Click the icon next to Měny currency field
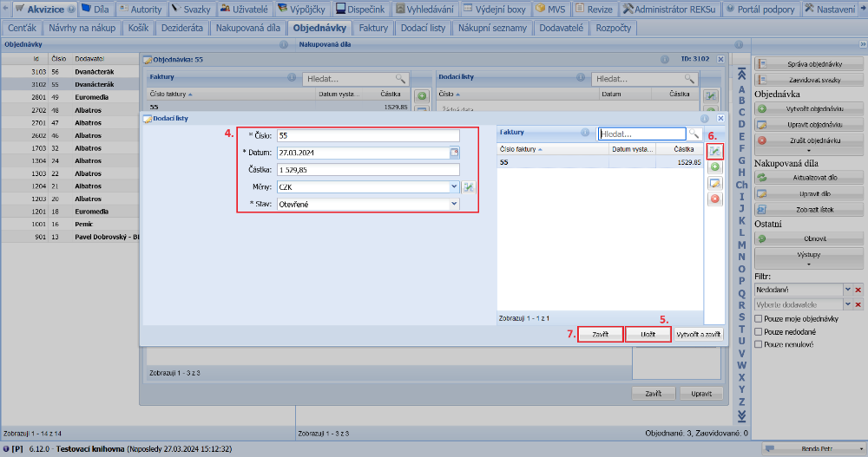This screenshot has width=868, height=457. pos(469,186)
